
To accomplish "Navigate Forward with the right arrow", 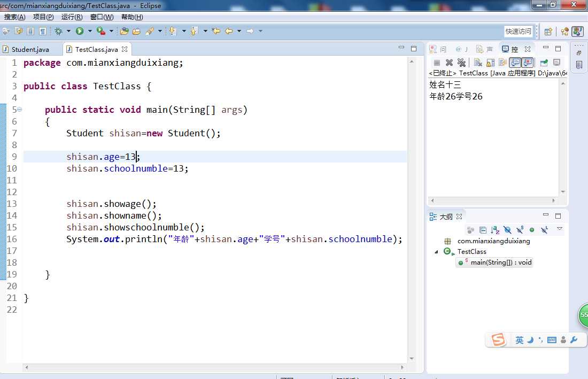I will click(x=250, y=31).
